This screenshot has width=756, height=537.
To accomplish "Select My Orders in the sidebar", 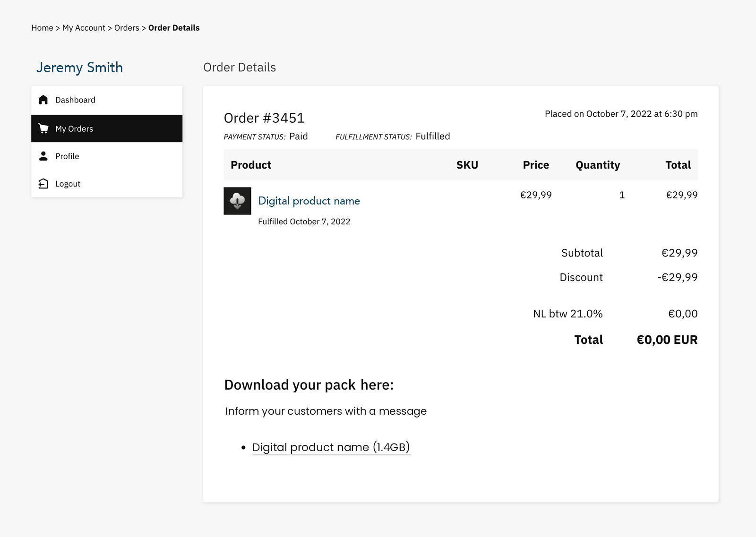I will tap(74, 128).
